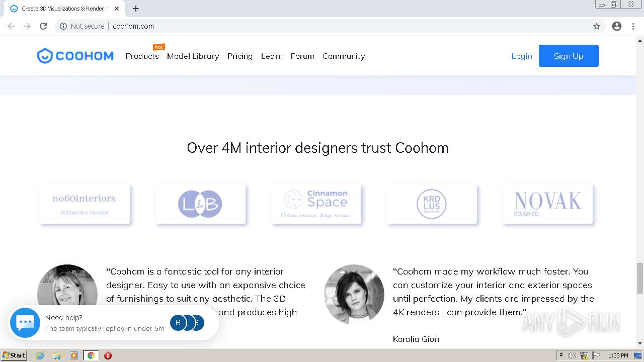The height and width of the screenshot is (362, 644).
Task: Open the chat bubble icon
Action: coord(25,323)
